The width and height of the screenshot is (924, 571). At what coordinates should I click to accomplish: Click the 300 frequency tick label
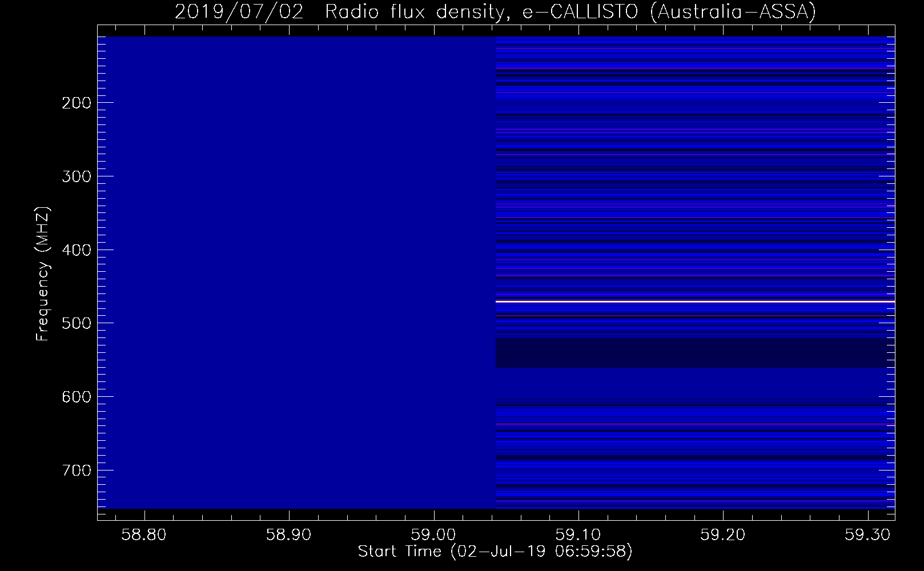76,176
